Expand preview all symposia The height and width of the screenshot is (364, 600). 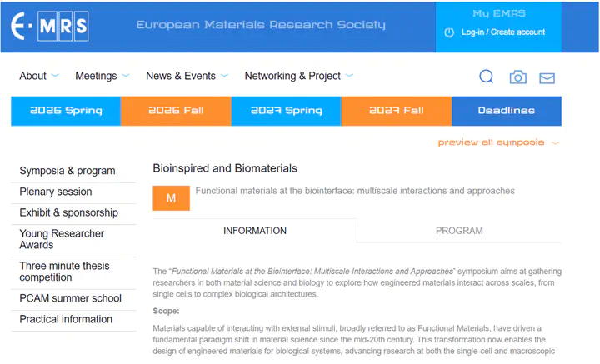[498, 142]
